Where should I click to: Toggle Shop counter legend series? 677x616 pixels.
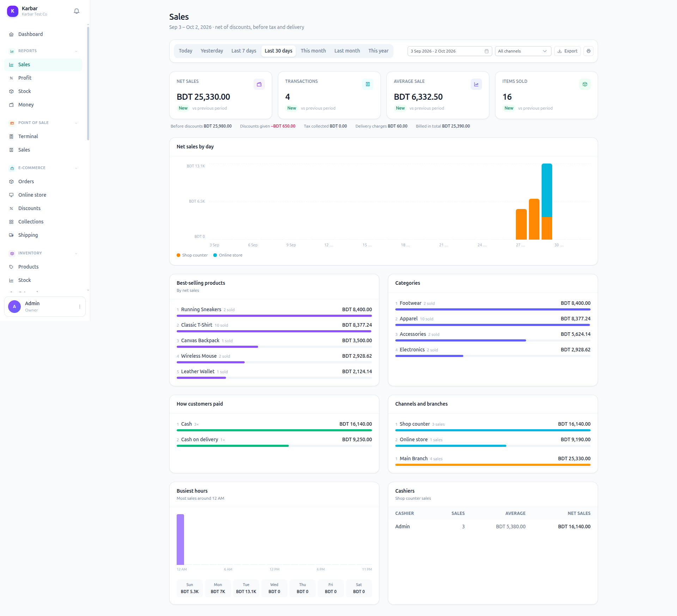pyautogui.click(x=192, y=255)
